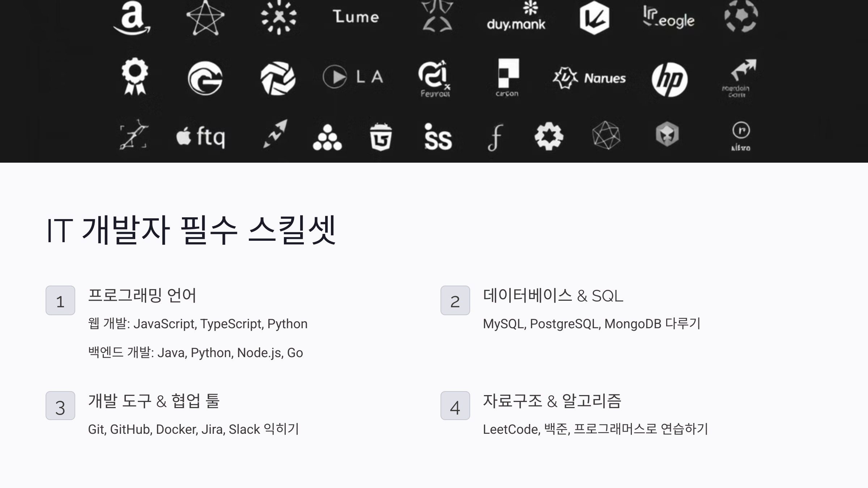
Task: Click the nitro circle logo
Action: (741, 137)
